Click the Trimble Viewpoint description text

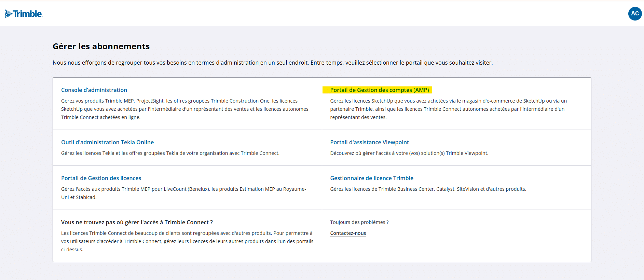409,153
